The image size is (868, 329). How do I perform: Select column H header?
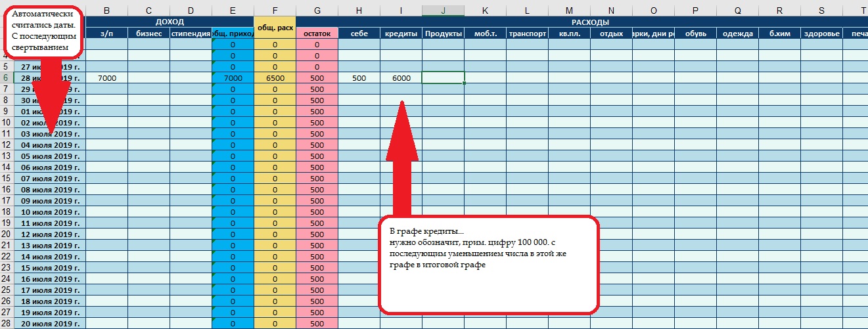coord(359,11)
